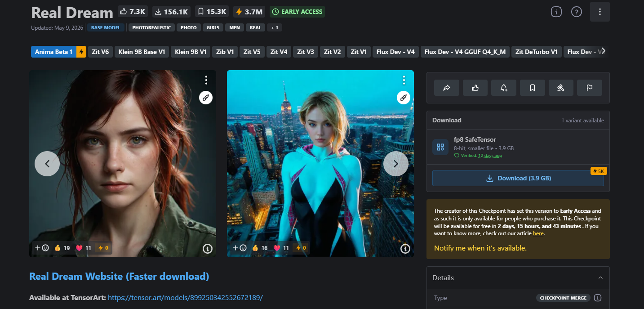Switch to Zit V1 version
This screenshot has width=644, height=309.
(x=359, y=52)
